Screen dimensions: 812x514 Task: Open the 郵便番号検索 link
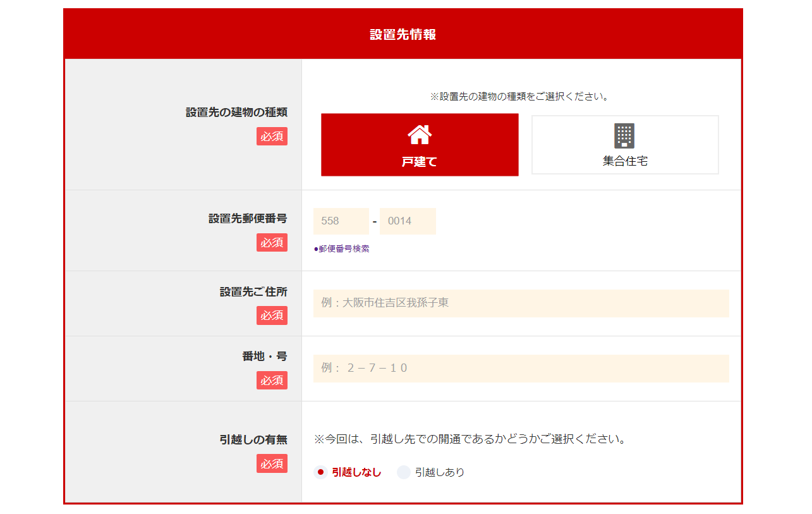[x=342, y=249]
